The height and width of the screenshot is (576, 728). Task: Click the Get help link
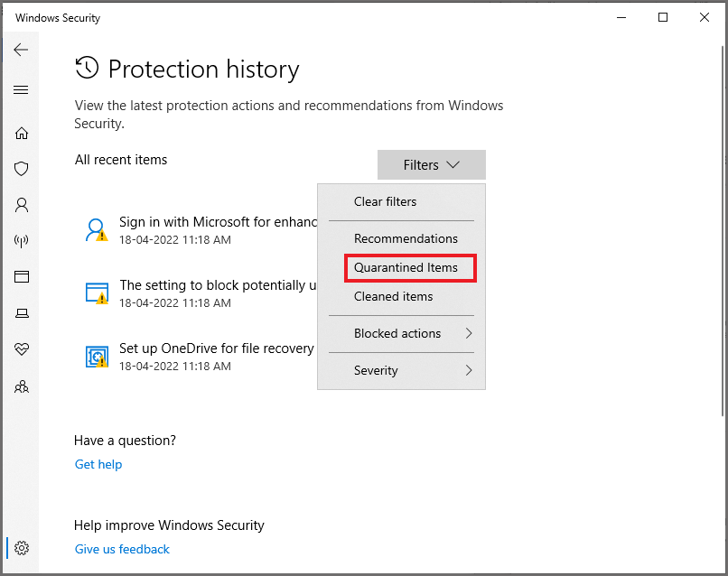pos(98,464)
